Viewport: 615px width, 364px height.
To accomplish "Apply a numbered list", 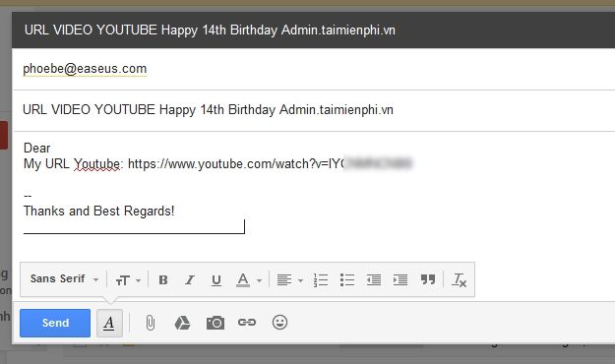I will 321,280.
